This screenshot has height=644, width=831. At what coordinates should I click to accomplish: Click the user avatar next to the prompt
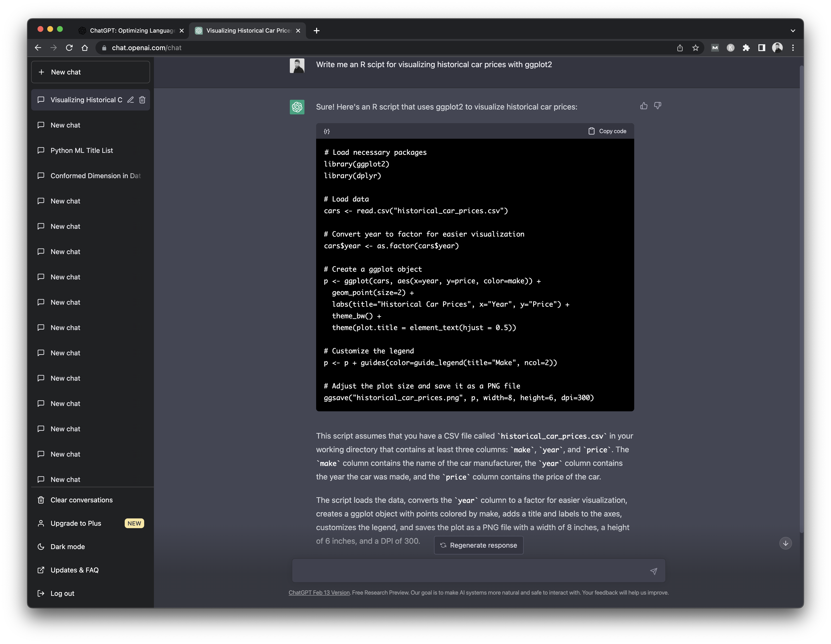coord(297,66)
